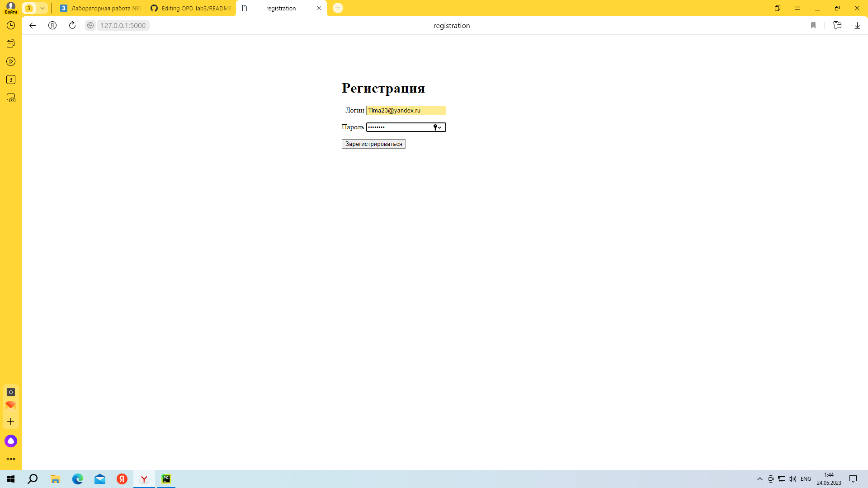Image resolution: width=868 pixels, height=488 pixels.
Task: Open the collections panel icon
Action: 838,26
